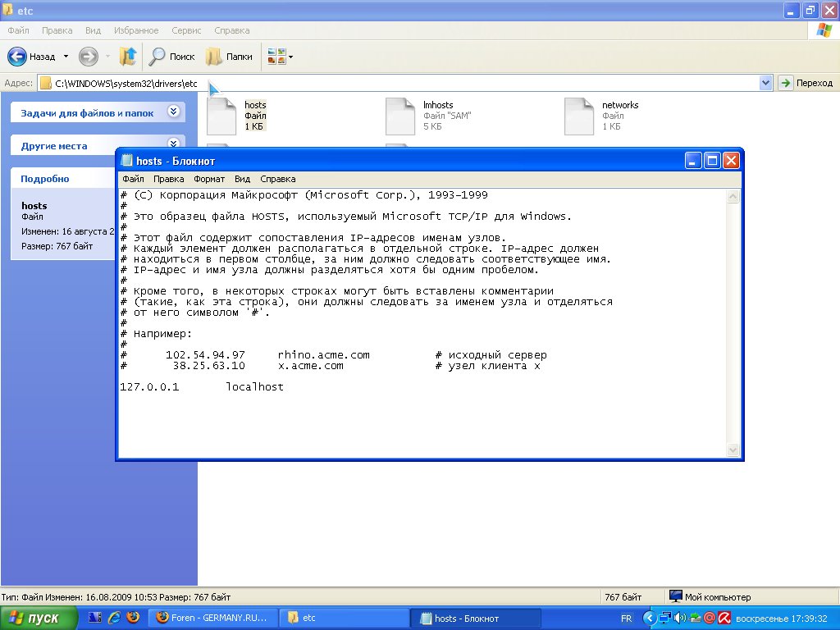Viewport: 840px width, 630px height.
Task: Open Правка menu in Explorer window
Action: (57, 30)
